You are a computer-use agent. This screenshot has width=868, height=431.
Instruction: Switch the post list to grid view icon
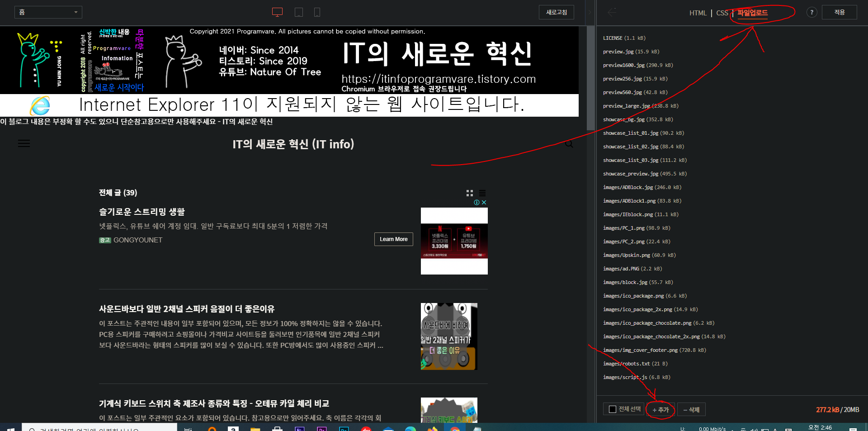(x=470, y=193)
